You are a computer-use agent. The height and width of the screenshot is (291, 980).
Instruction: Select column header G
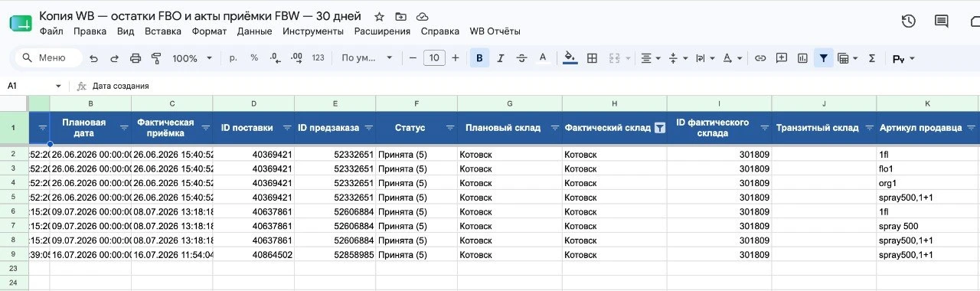pos(509,103)
